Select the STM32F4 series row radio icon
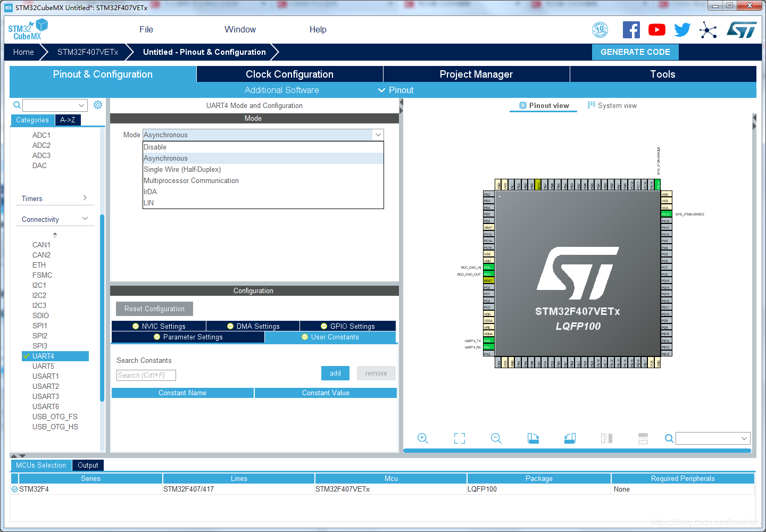The height and width of the screenshot is (532, 766). (x=15, y=489)
